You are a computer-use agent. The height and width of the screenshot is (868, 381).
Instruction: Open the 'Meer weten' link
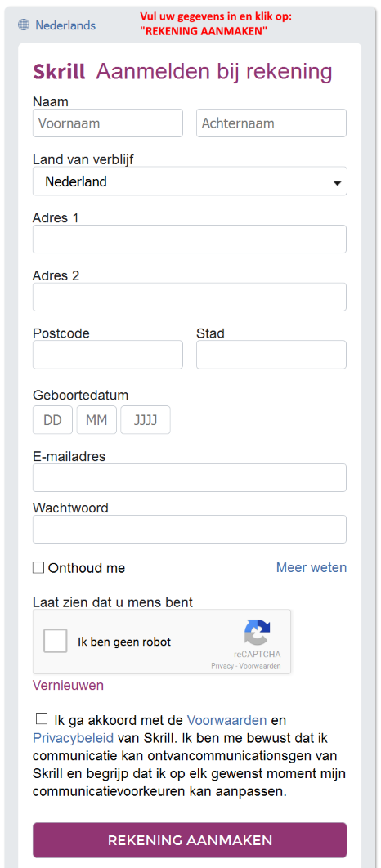coord(312,567)
